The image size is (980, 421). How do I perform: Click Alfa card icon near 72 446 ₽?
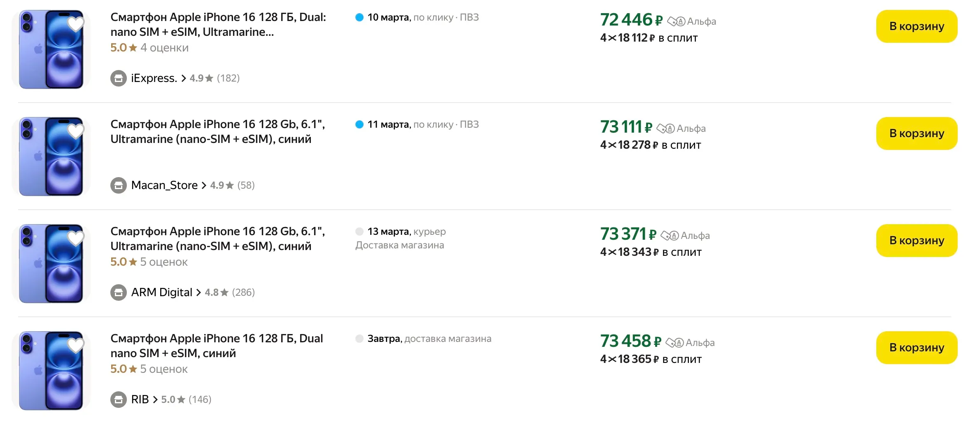pyautogui.click(x=676, y=21)
